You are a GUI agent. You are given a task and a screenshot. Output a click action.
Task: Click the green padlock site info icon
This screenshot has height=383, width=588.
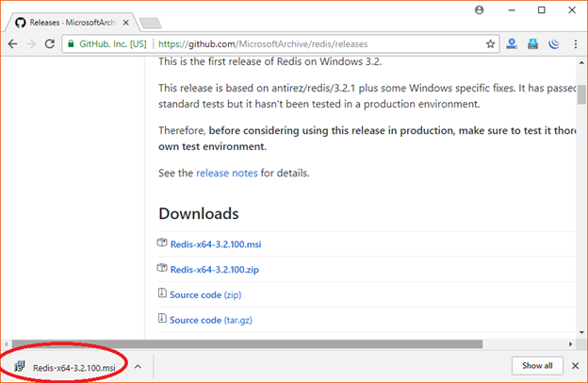pyautogui.click(x=71, y=43)
